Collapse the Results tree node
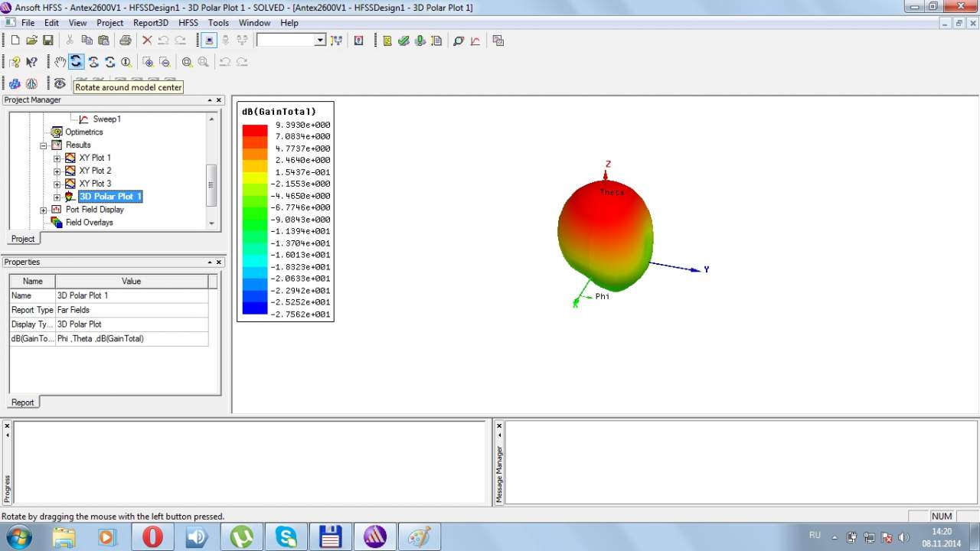Screen dimensions: 980x551 pyautogui.click(x=44, y=145)
